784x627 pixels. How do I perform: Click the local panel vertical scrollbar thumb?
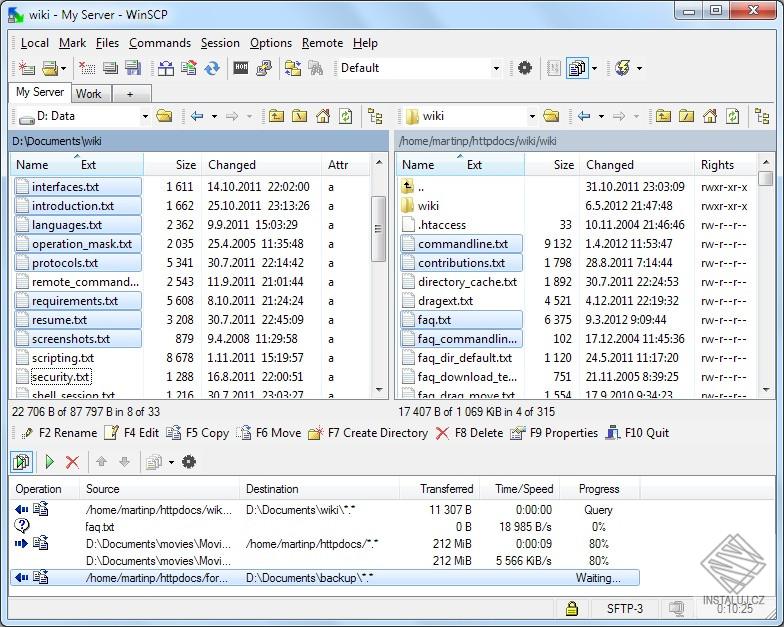pyautogui.click(x=378, y=228)
